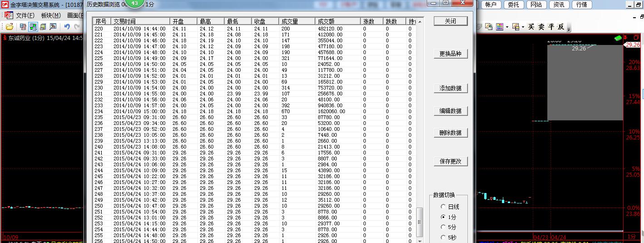This screenshot has width=644, height=243.
Task: Click the green chip icon on chart
Action: pos(618,38)
